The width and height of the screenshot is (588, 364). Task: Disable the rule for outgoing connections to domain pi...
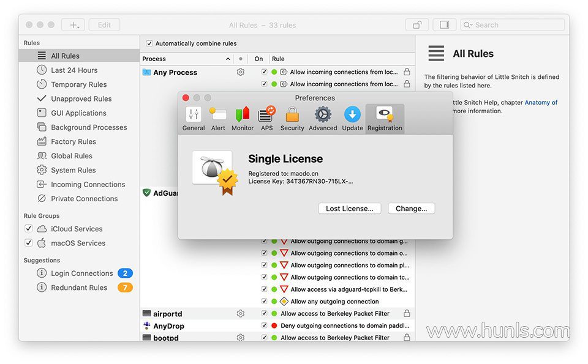pyautogui.click(x=265, y=265)
